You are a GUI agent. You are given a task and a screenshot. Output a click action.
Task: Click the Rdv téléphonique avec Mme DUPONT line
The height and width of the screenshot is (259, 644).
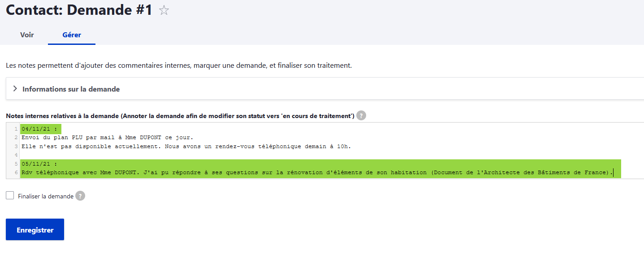click(314, 172)
